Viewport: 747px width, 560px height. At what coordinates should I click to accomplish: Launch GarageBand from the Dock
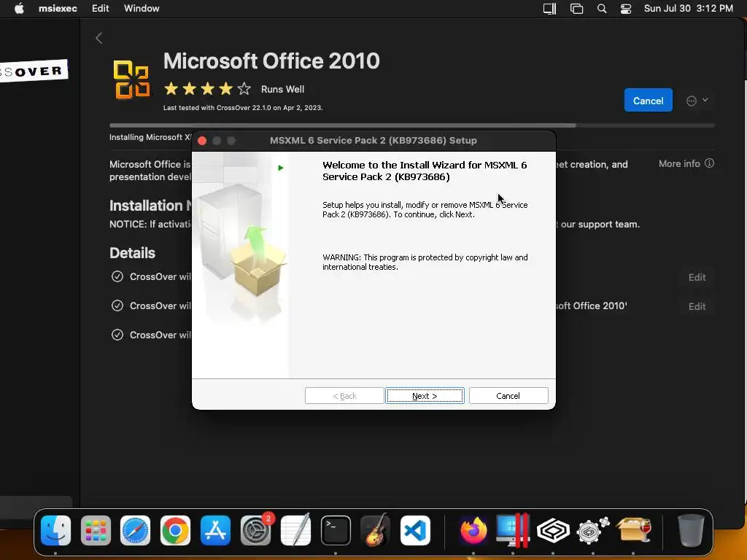[376, 530]
